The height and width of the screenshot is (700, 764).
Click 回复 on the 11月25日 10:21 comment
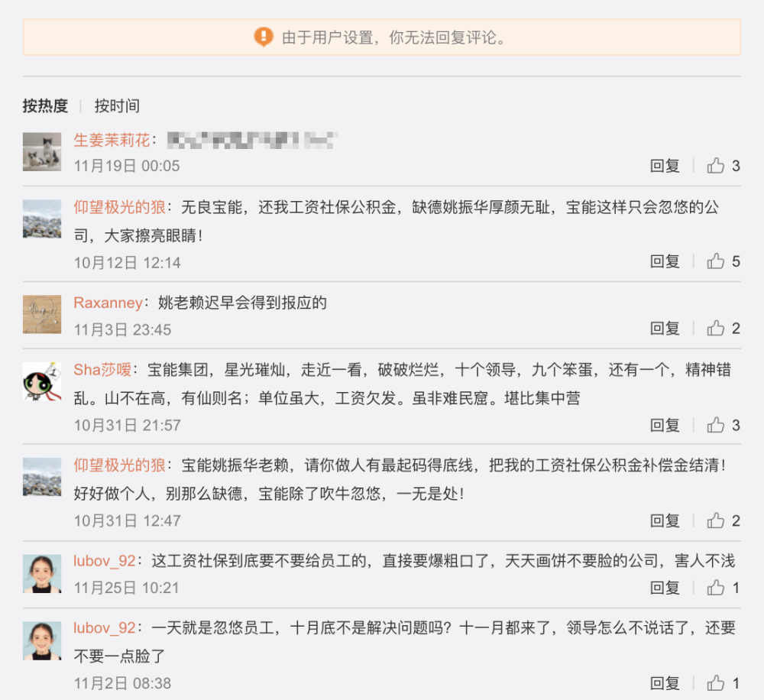point(665,588)
